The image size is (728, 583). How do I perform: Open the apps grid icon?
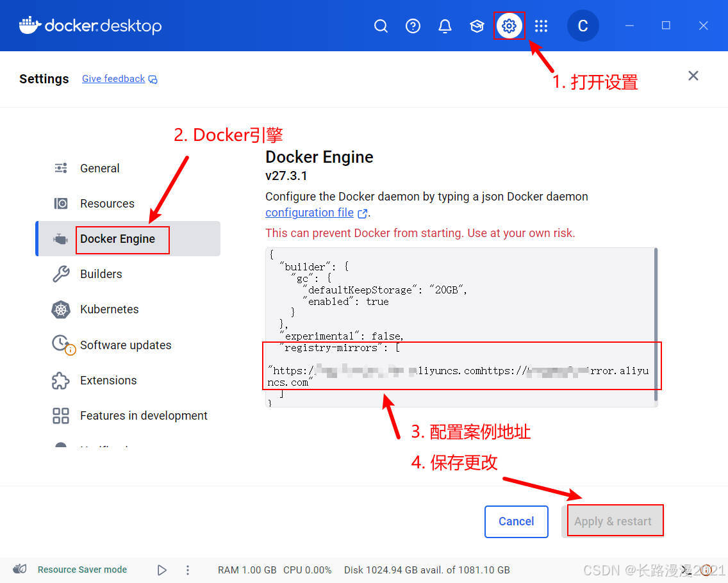(541, 26)
